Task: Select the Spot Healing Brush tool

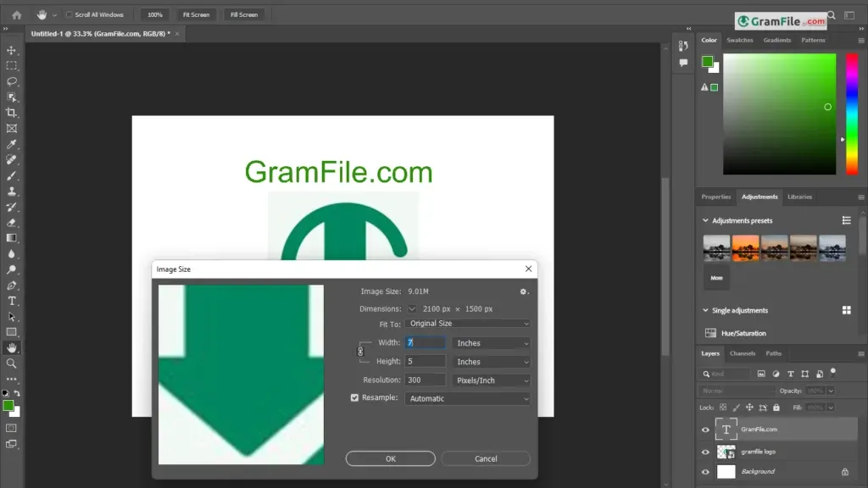Action: (12, 160)
